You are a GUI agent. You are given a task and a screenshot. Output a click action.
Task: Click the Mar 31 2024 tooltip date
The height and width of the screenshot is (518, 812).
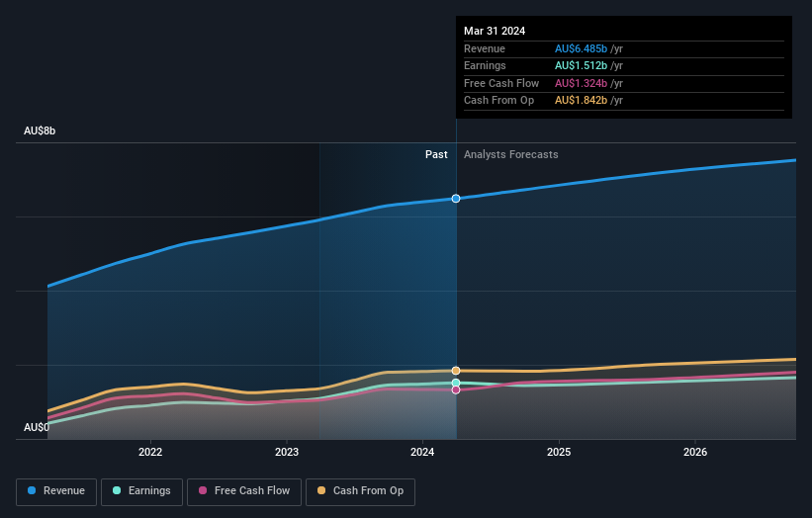(495, 31)
